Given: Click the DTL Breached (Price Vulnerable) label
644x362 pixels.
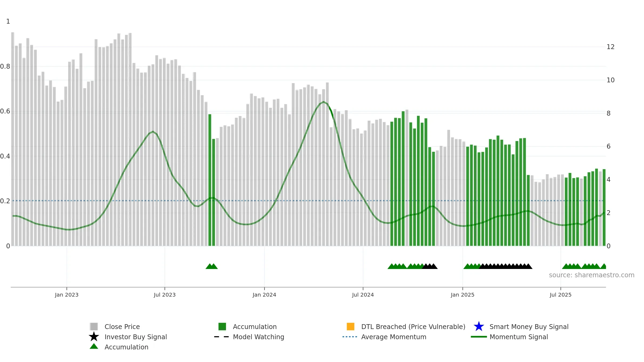Looking at the screenshot, I should [x=413, y=327].
